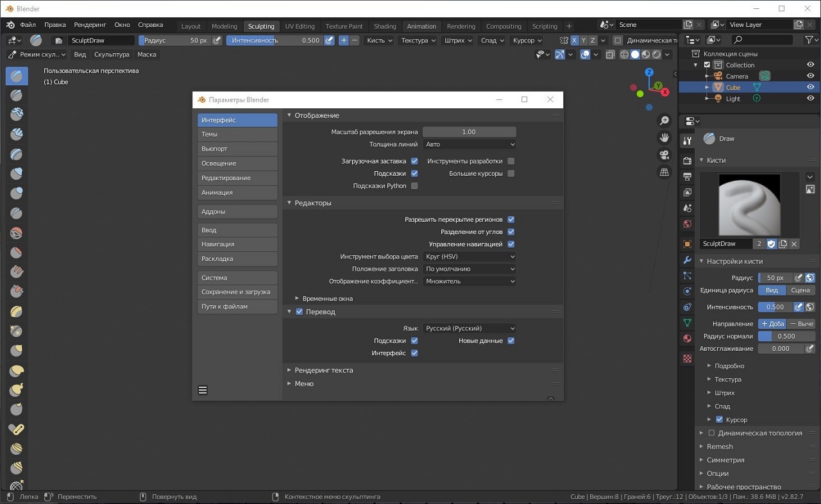This screenshot has height=504, width=821.
Task: Adjust the Интенсивность slider in header
Action: tap(275, 40)
